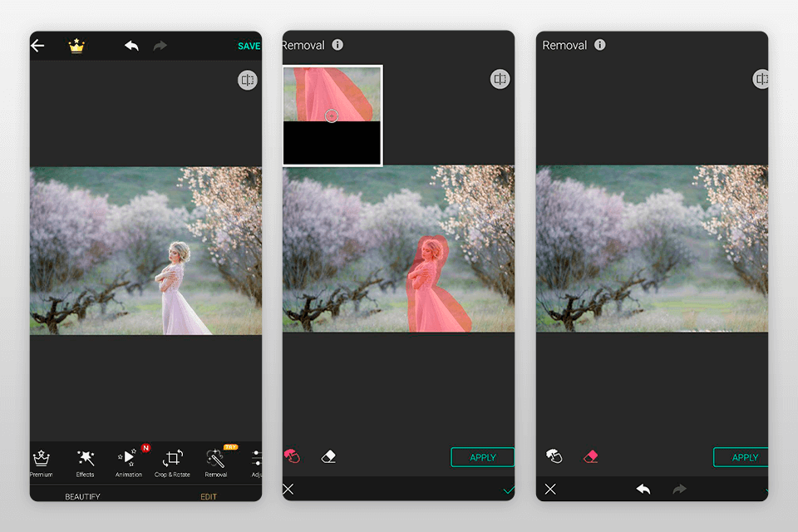Open the Removal tool in the bottom toolbar
The image size is (798, 532).
(x=215, y=462)
